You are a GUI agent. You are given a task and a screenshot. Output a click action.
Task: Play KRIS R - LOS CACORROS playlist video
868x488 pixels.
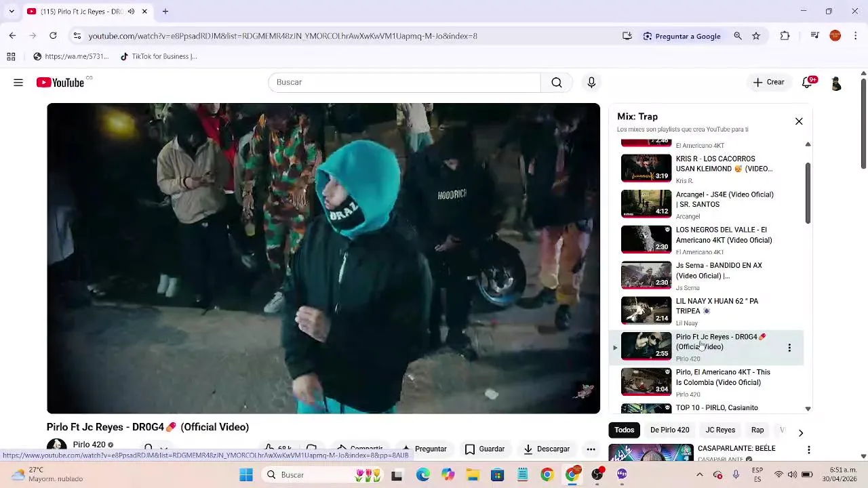pyautogui.click(x=705, y=169)
